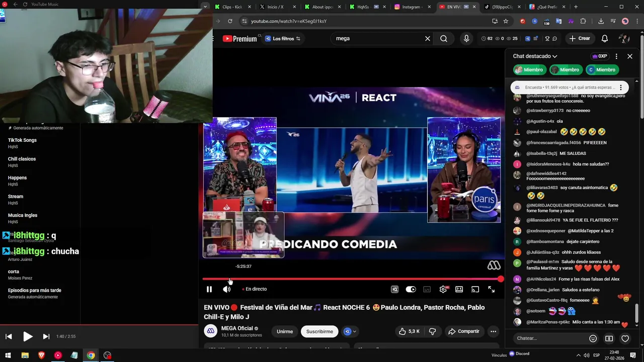Join the channel with Unirme

coord(285,331)
